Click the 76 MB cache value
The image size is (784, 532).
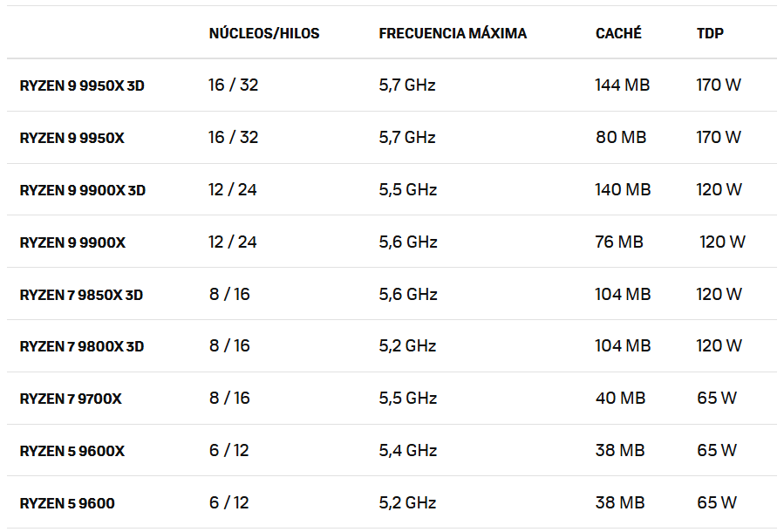[619, 242]
